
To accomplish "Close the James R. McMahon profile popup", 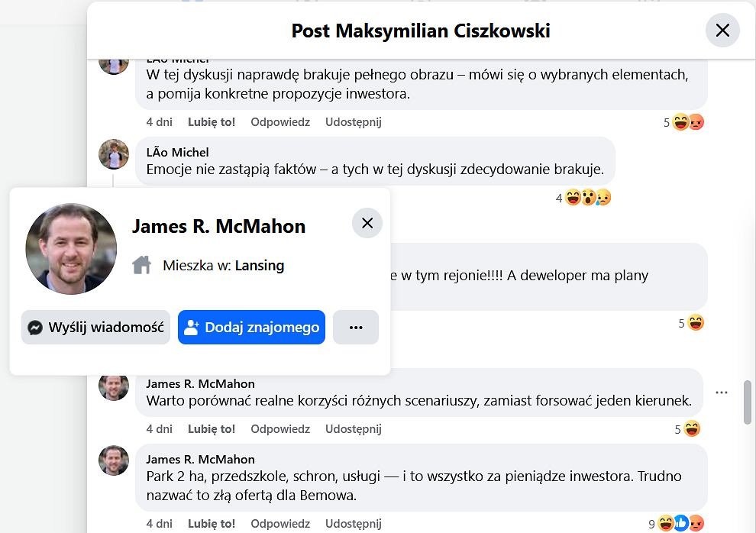I will pyautogui.click(x=367, y=223).
